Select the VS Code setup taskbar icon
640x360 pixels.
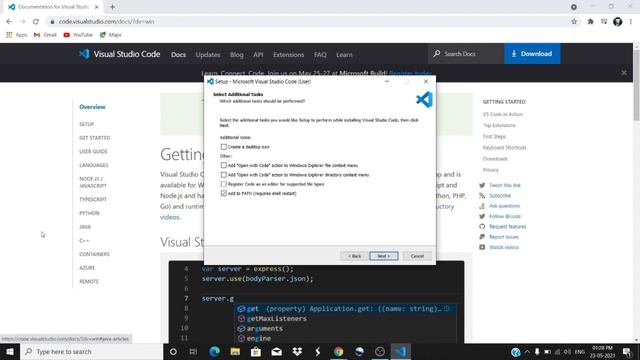[x=401, y=351]
